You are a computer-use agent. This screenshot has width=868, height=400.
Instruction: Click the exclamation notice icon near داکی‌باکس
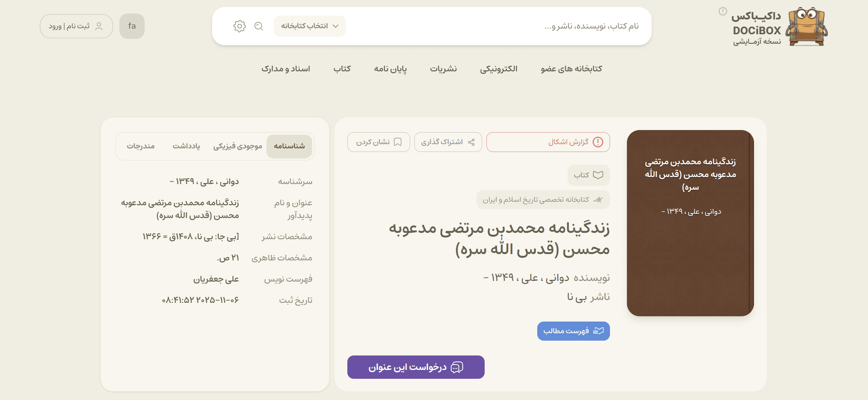point(723,11)
